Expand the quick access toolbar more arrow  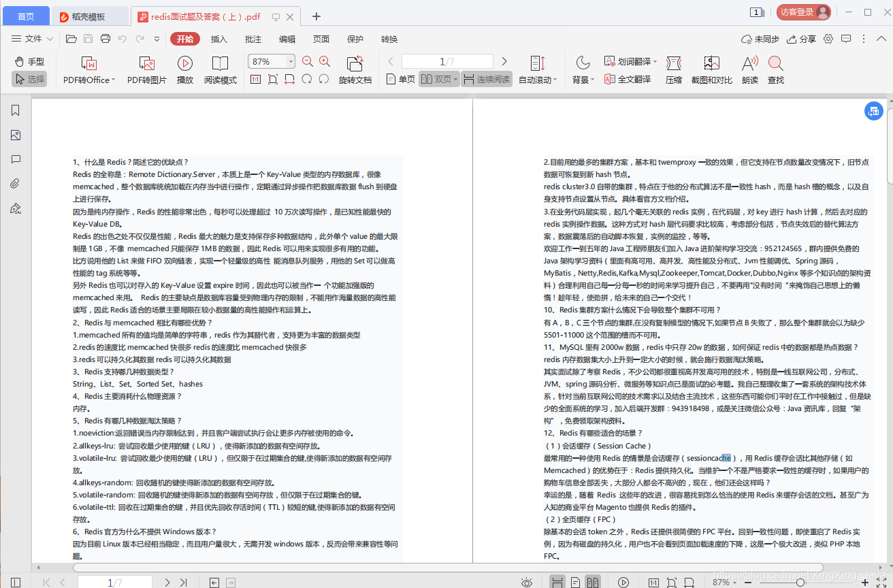tap(157, 39)
